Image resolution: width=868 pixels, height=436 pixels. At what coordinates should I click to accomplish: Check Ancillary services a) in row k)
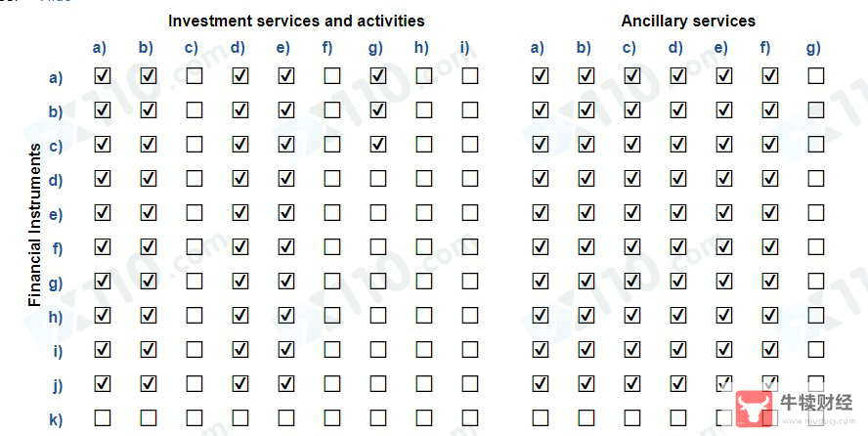click(541, 417)
